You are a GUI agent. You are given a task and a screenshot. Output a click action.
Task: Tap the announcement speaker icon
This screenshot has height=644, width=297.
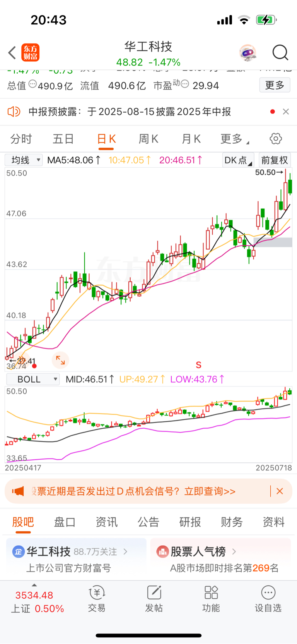point(14,112)
